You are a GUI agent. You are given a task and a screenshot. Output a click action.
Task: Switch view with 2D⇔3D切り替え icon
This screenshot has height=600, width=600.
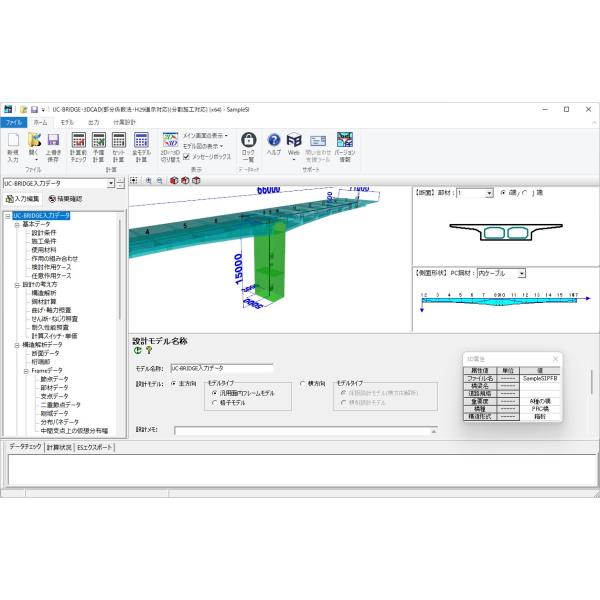point(169,146)
